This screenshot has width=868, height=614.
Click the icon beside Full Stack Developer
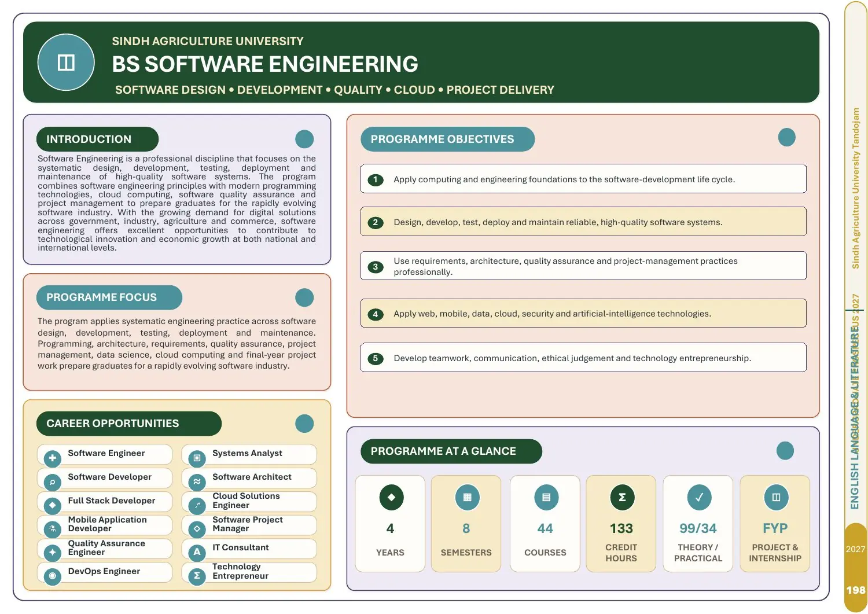click(53, 505)
